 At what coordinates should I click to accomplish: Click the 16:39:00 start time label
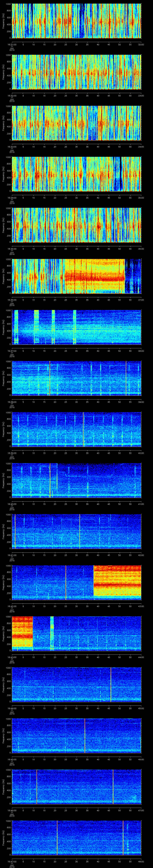(x=12, y=453)
